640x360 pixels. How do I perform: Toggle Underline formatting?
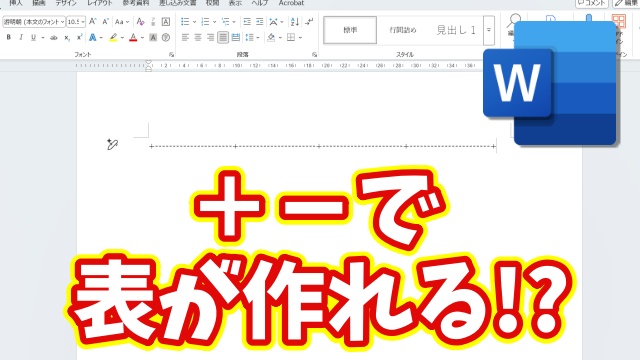[33, 37]
